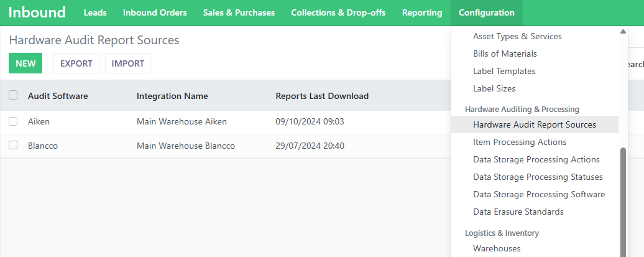644x257 pixels.
Task: Open the Reporting menu
Action: pos(422,12)
